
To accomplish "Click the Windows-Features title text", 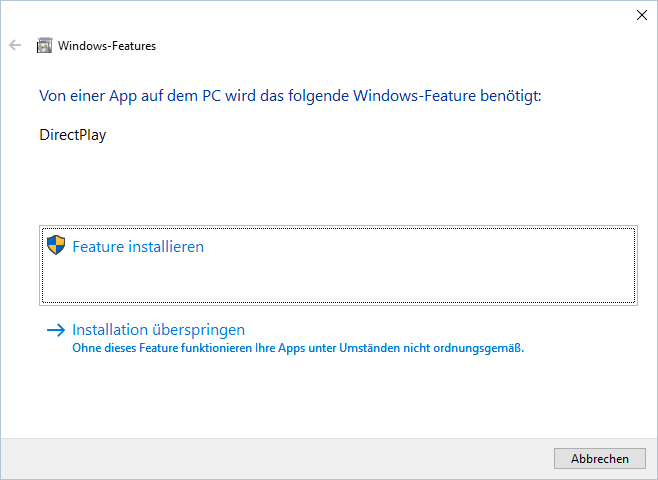I will point(107,46).
